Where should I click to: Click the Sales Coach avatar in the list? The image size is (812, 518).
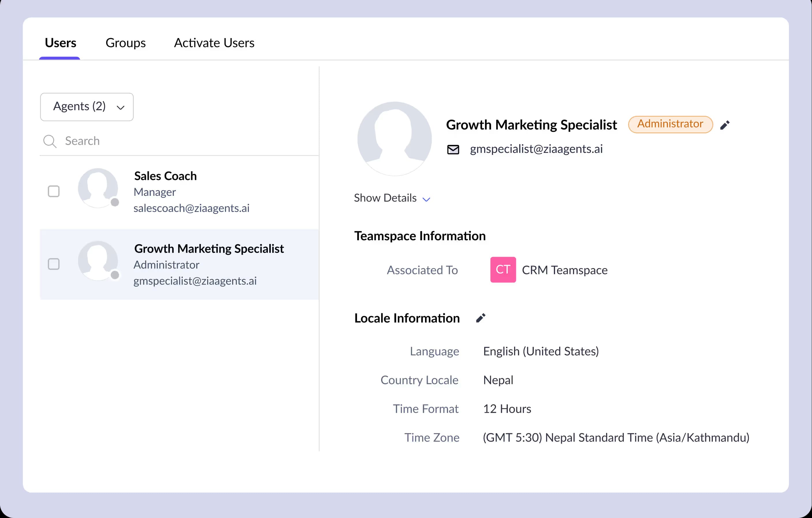(98, 188)
